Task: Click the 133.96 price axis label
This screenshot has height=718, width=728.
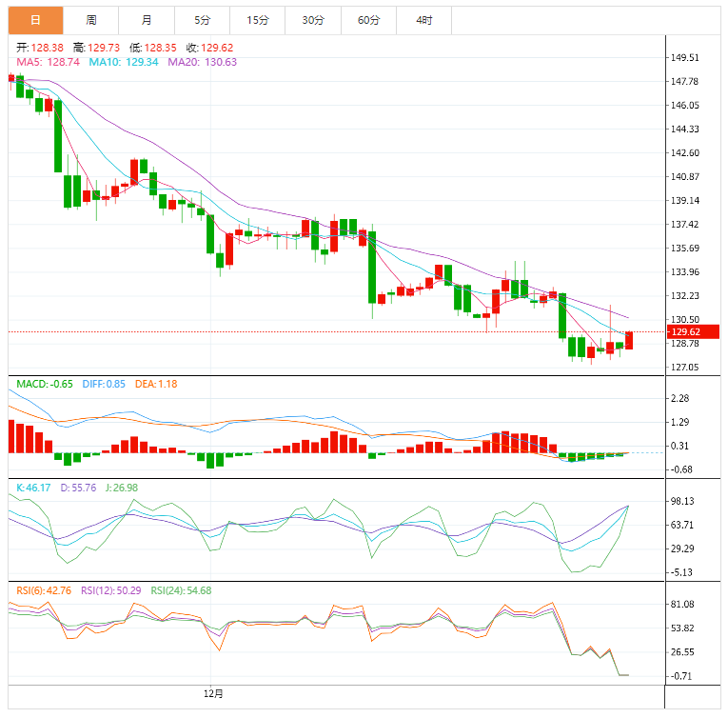Action: [685, 271]
